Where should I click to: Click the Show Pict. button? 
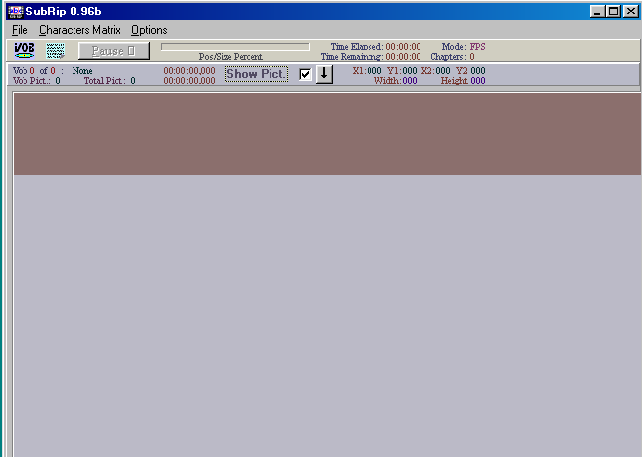[256, 74]
